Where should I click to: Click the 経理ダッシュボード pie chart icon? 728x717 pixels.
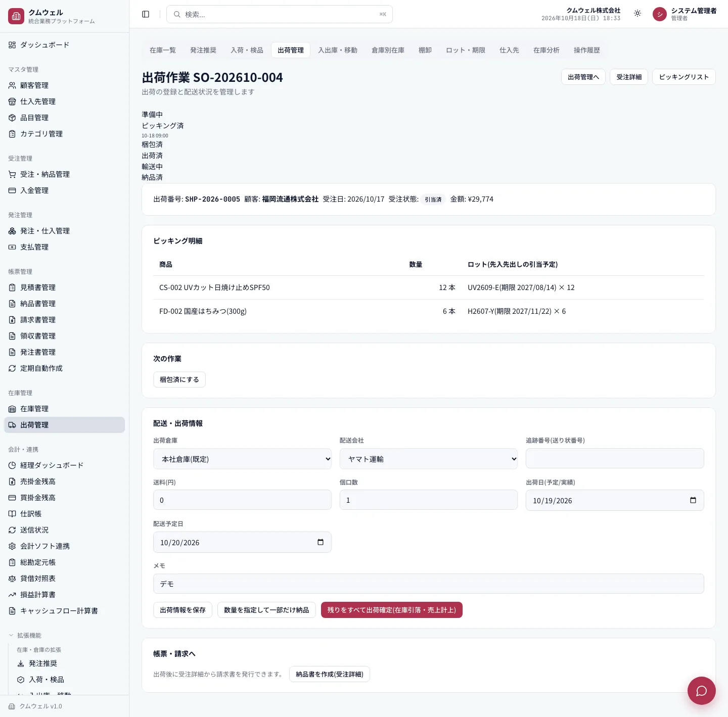(x=12, y=465)
